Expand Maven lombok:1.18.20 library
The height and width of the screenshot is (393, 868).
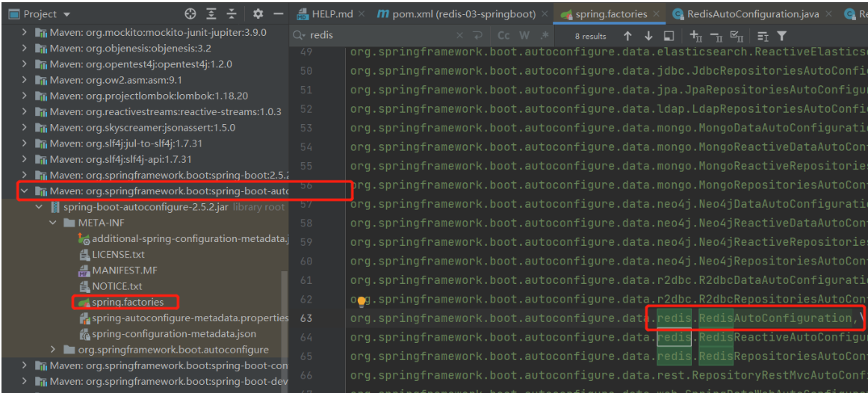(25, 96)
